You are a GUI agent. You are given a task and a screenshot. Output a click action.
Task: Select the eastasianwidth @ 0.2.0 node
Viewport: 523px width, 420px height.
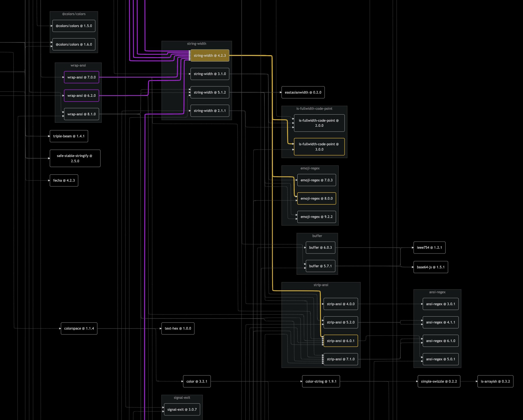(303, 92)
